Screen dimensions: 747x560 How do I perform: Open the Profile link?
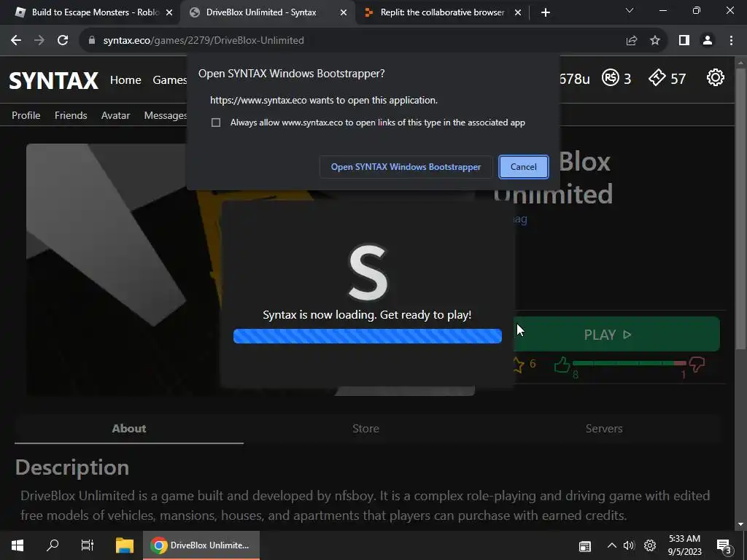tap(26, 115)
